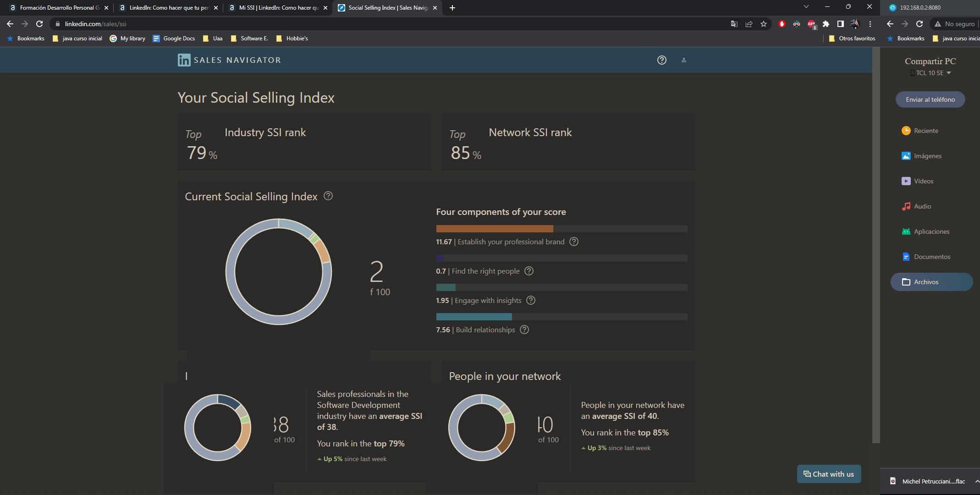Open the Michel Petrucciani flac download
980x495 pixels.
928,481
